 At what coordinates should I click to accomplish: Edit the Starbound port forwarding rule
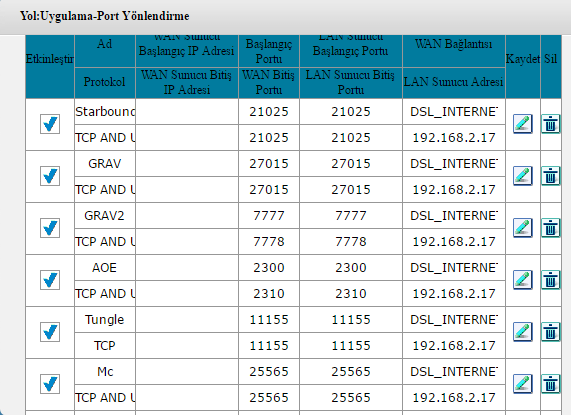(x=523, y=124)
